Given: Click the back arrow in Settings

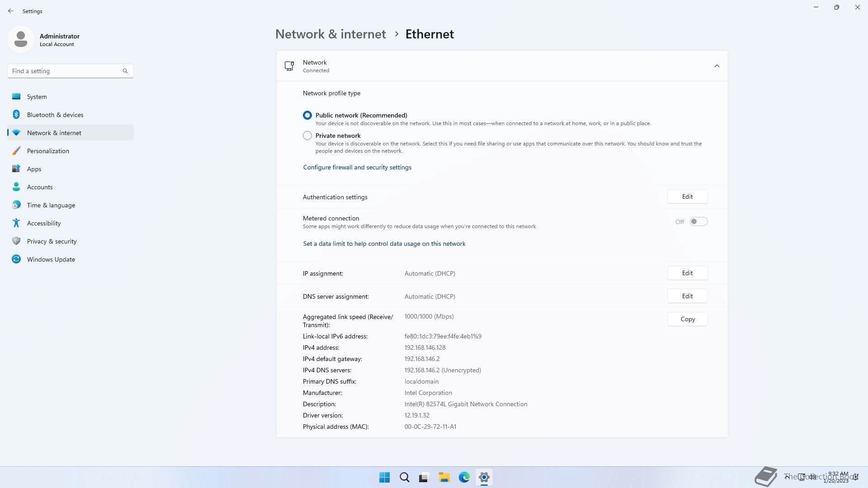Looking at the screenshot, I should coord(11,11).
